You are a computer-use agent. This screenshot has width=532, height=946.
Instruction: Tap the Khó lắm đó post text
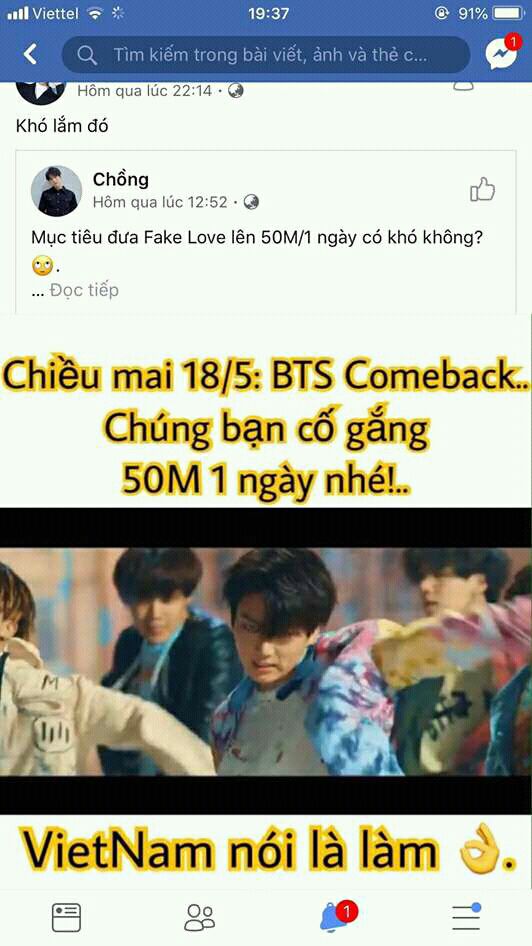[x=62, y=126]
